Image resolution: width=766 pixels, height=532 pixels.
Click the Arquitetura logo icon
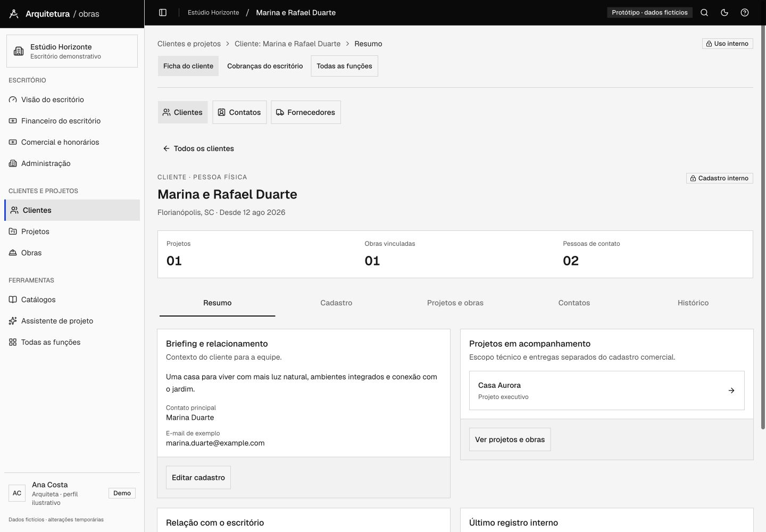(14, 14)
